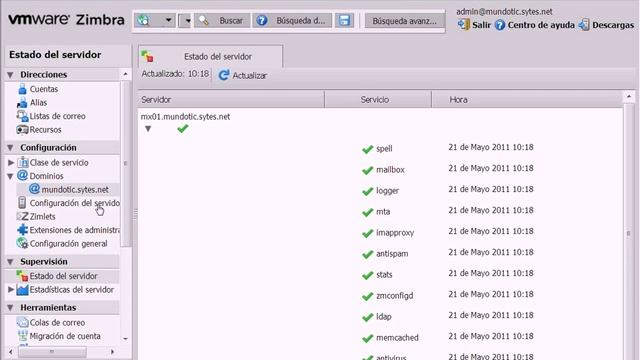
Task: Click the Búsqueda avanz... button
Action: tap(404, 21)
